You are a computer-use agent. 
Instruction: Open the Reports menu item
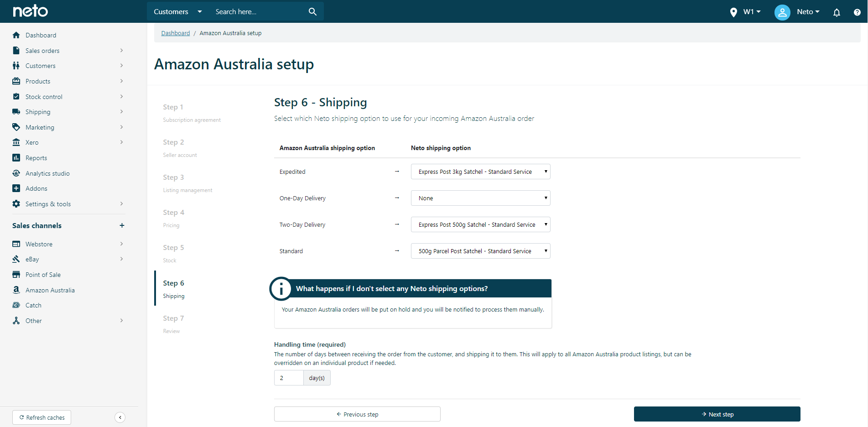(x=36, y=158)
